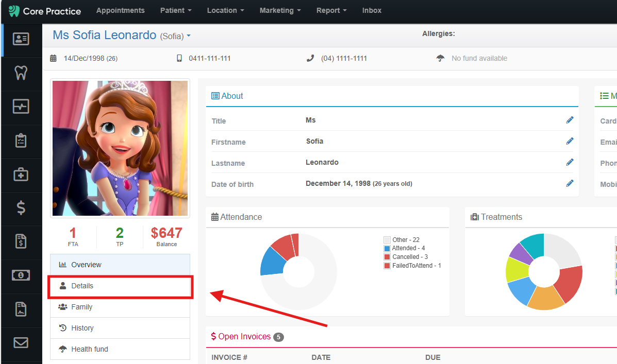Click mobile number 0411-111-111
Screen dimensions: 617x364
[210, 59]
